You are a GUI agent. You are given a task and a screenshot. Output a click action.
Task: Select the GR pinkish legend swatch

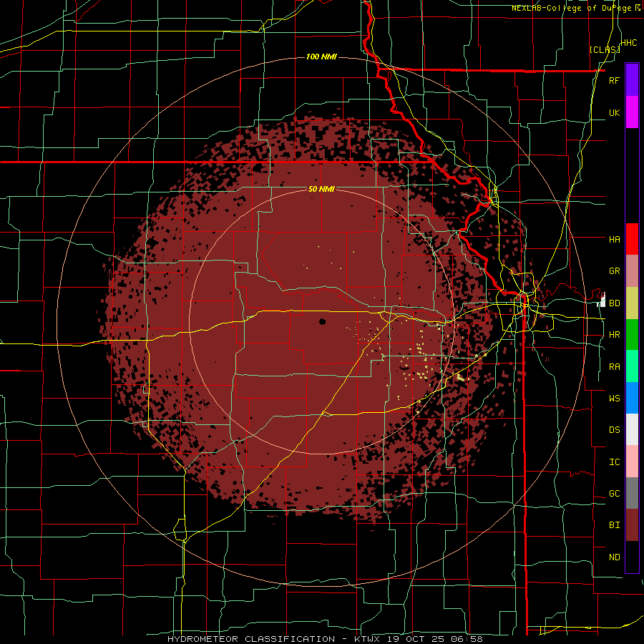pos(632,271)
